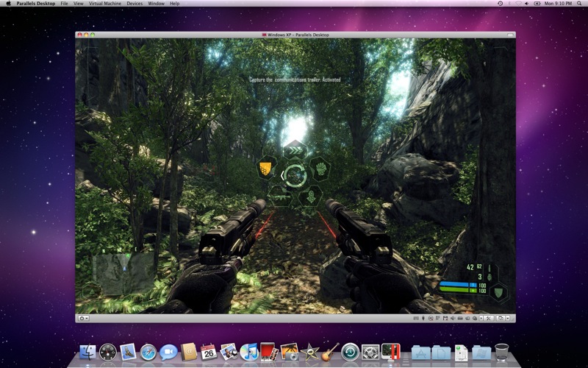Select the yellow Armor mode hexagon
The width and height of the screenshot is (588, 368).
[266, 169]
